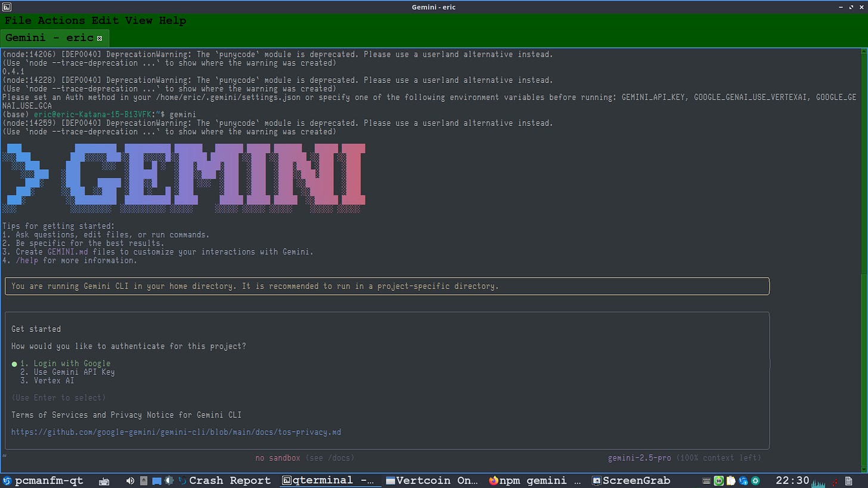Click 'How would you like to authenticate' text

[x=129, y=346]
